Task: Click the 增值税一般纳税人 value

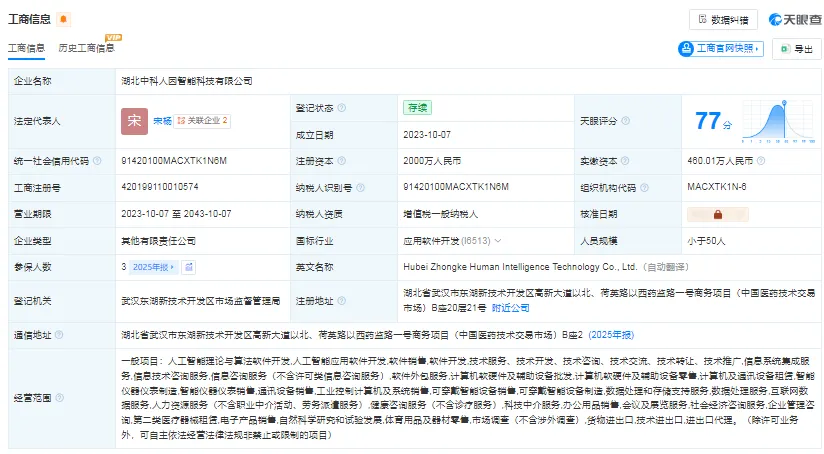Action: pyautogui.click(x=440, y=214)
